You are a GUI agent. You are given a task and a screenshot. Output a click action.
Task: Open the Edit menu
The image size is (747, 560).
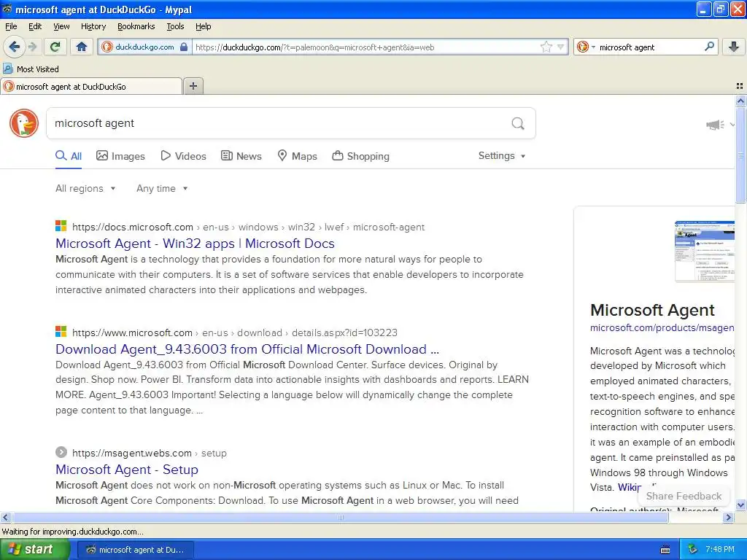(x=35, y=26)
